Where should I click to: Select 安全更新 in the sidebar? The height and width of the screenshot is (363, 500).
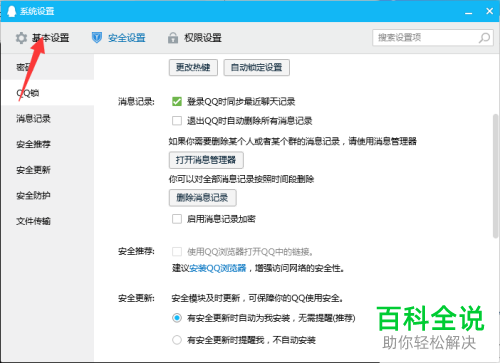(x=47, y=170)
